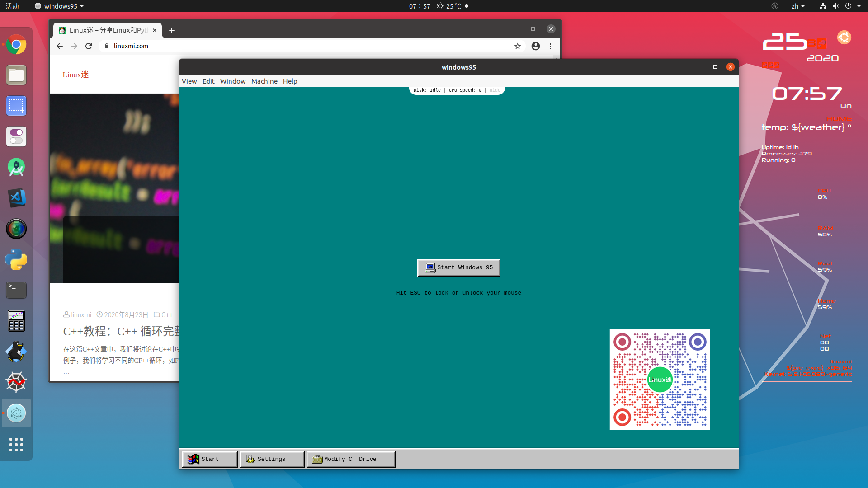Open the Terminal from the dock
This screenshot has height=488, width=868.
[16, 290]
